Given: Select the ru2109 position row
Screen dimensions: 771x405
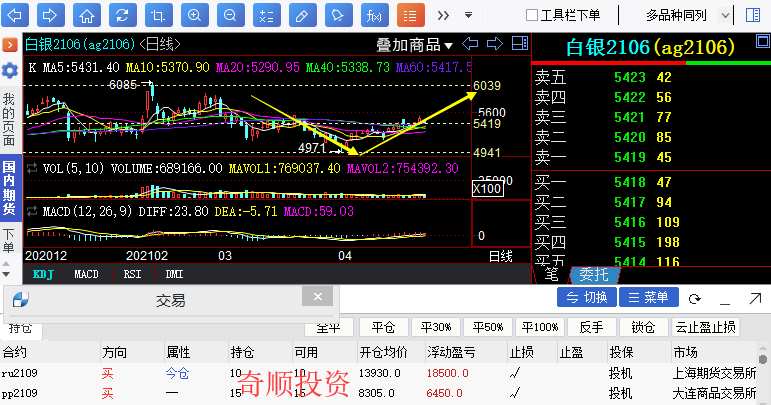Looking at the screenshot, I should (379, 374).
